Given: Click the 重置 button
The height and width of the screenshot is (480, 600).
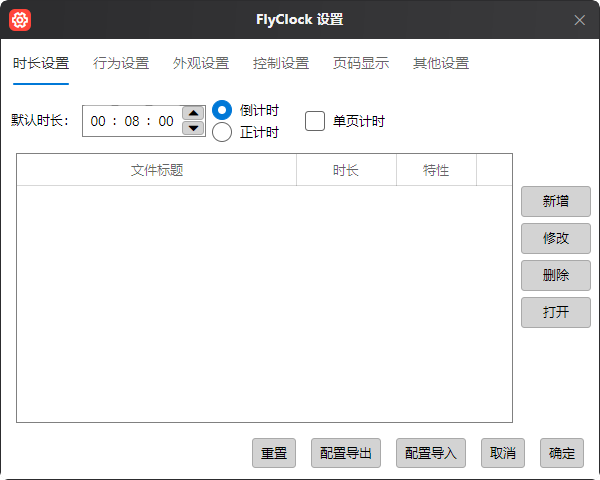Looking at the screenshot, I should pyautogui.click(x=274, y=453).
